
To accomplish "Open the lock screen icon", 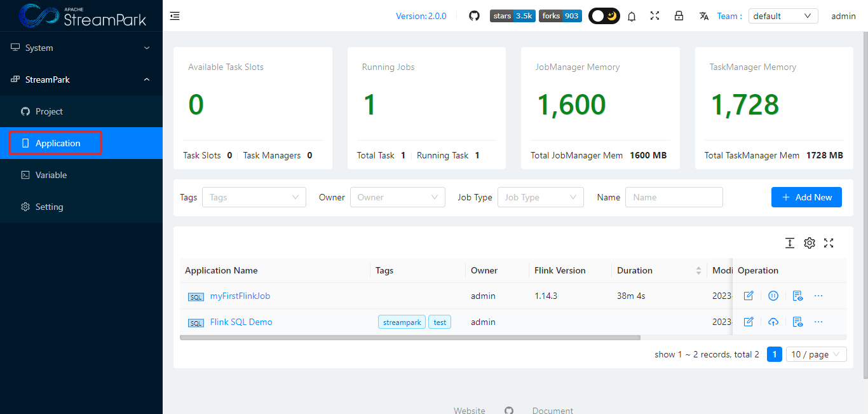I will click(679, 15).
